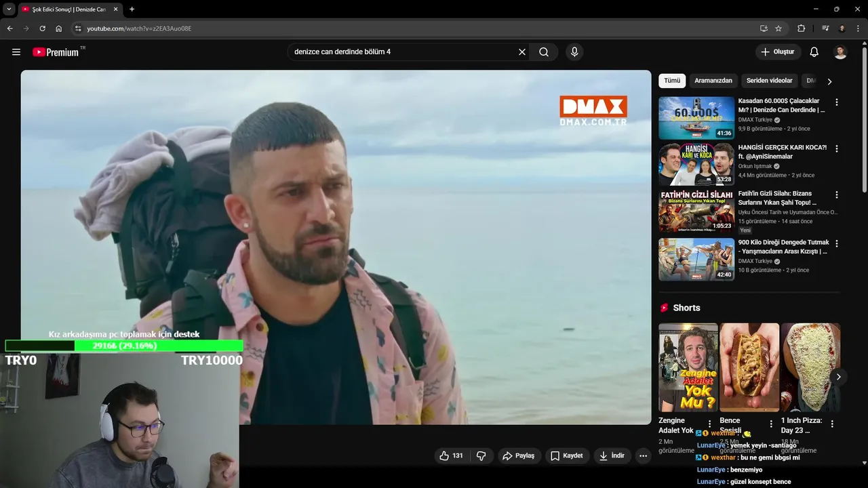The width and height of the screenshot is (868, 488).
Task: Switch to the Şok Edici Sonuç browser tab
Action: (x=68, y=9)
